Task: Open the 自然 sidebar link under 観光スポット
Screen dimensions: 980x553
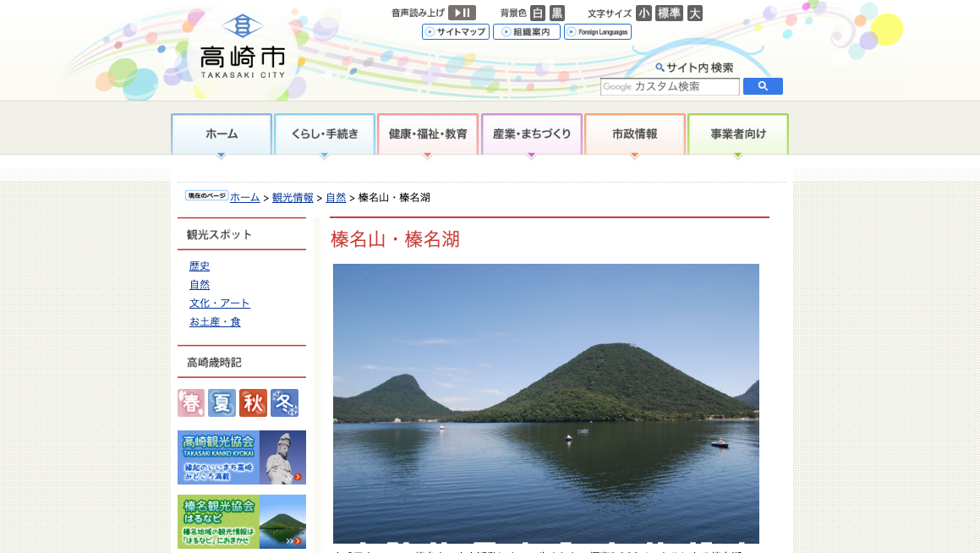Action: 200,284
